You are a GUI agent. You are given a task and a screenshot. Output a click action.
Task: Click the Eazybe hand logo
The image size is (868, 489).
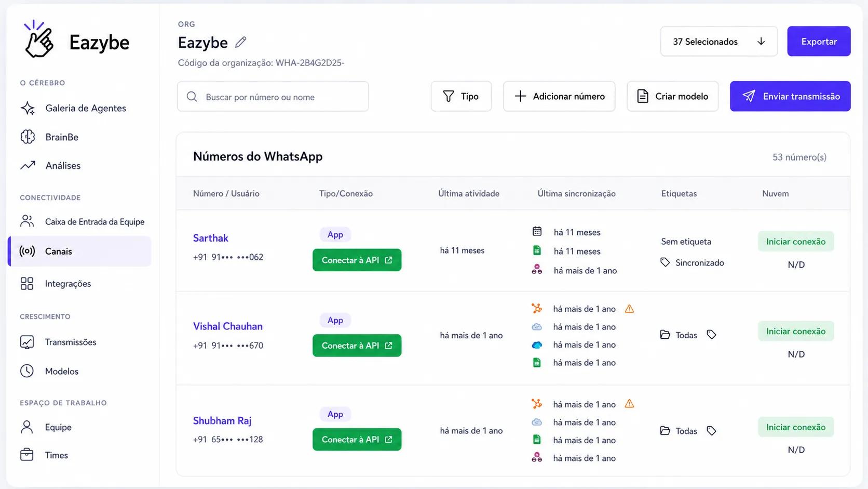pyautogui.click(x=38, y=39)
